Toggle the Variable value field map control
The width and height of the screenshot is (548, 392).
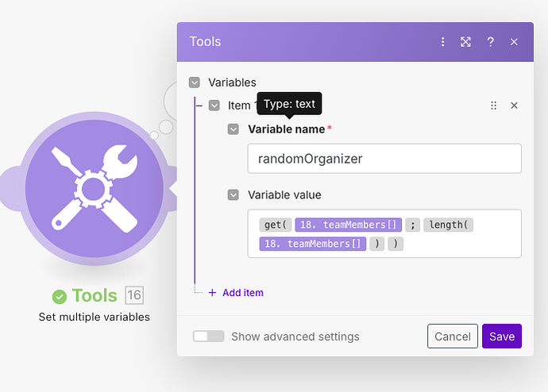point(233,194)
